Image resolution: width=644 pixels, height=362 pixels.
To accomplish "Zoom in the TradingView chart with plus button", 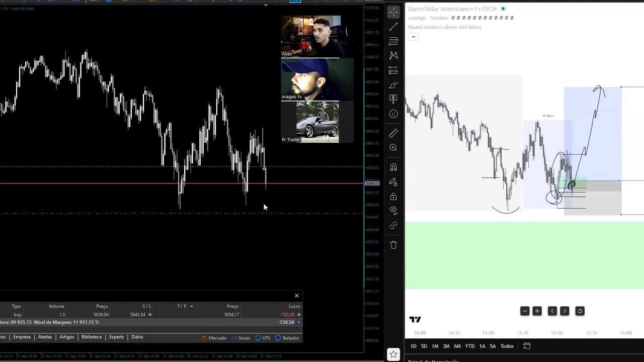I will pyautogui.click(x=537, y=311).
